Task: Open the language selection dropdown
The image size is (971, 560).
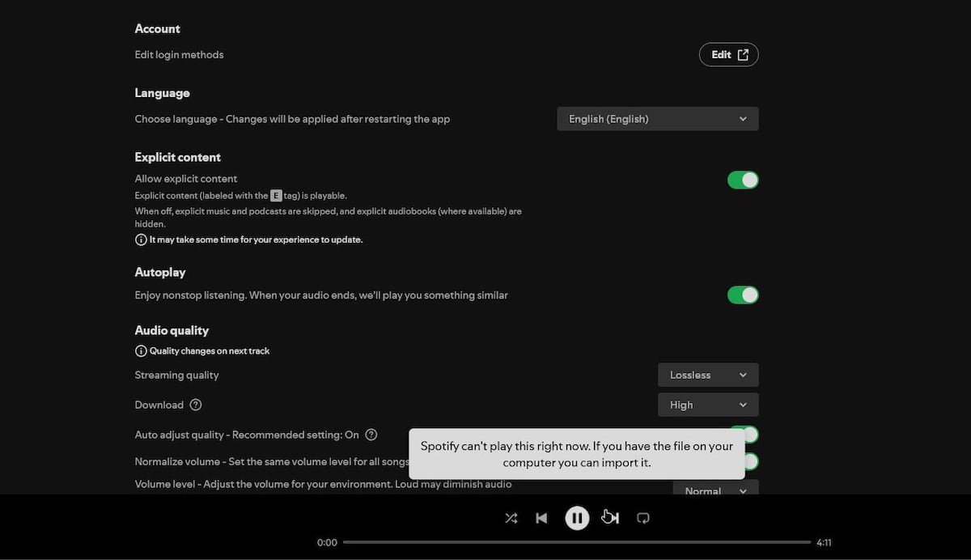Action: [657, 118]
